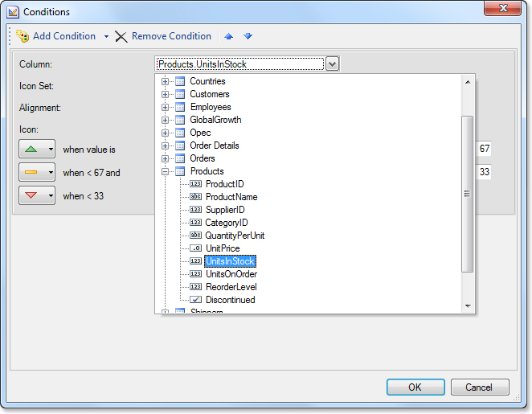Click the Order Details table icon
Screen dimensions: 532x414
pyautogui.click(x=180, y=146)
